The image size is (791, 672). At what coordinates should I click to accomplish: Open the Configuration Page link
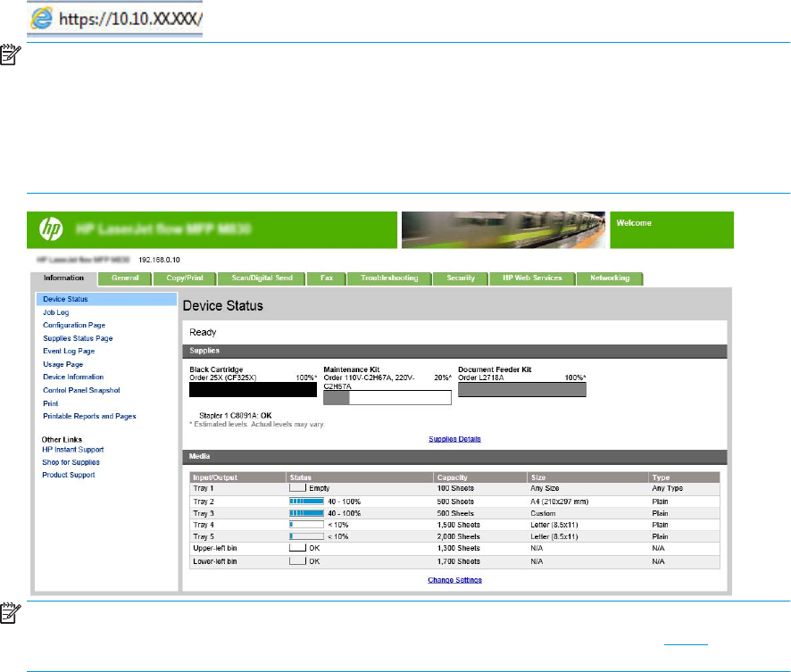click(x=75, y=326)
